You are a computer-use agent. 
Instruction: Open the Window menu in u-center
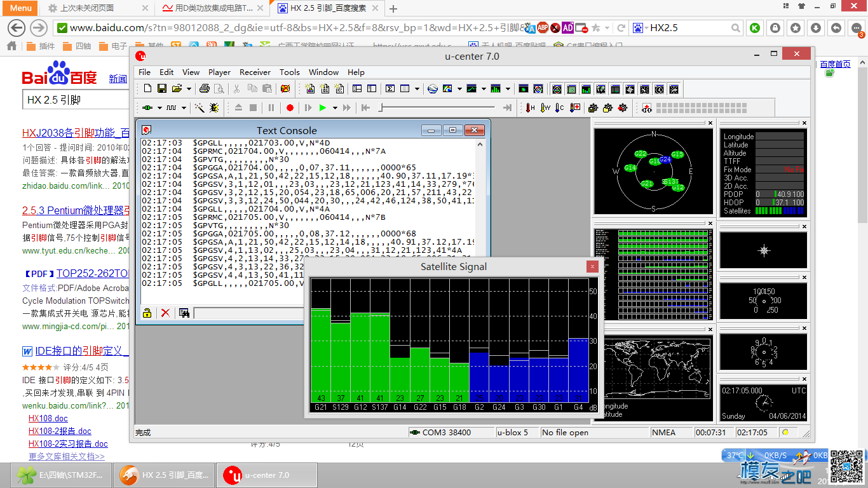tap(324, 72)
